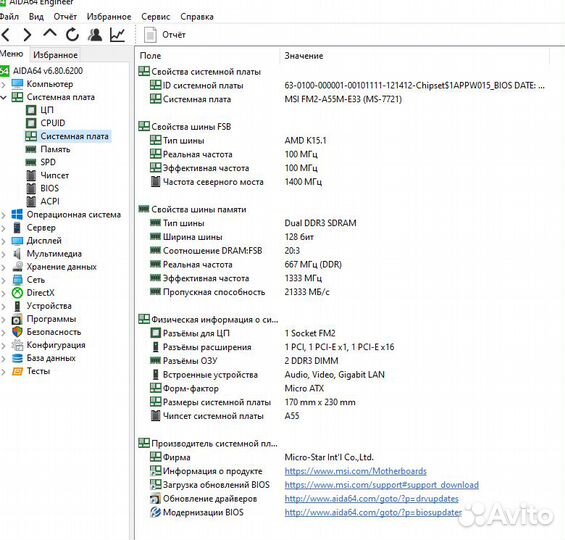This screenshot has height=540, width=565.
Task: Expand the Компьютер tree node
Action: (4, 84)
